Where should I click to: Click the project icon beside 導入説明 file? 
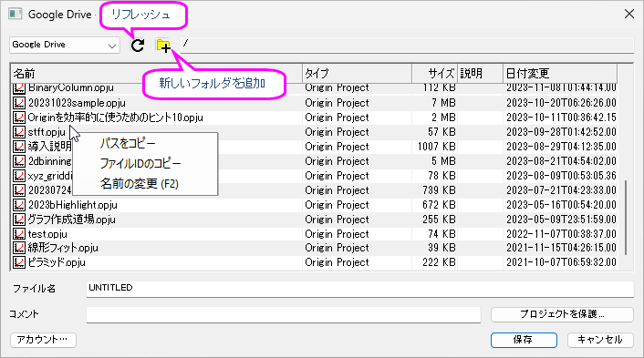pos(19,147)
